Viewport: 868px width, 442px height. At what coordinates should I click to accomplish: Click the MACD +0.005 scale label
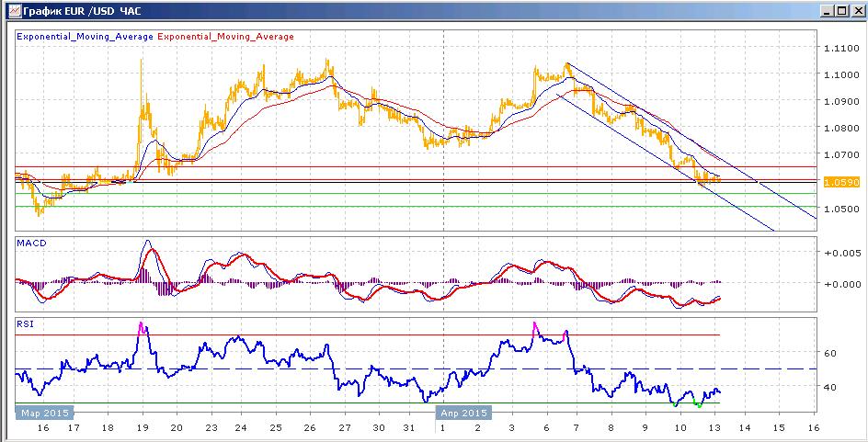839,254
